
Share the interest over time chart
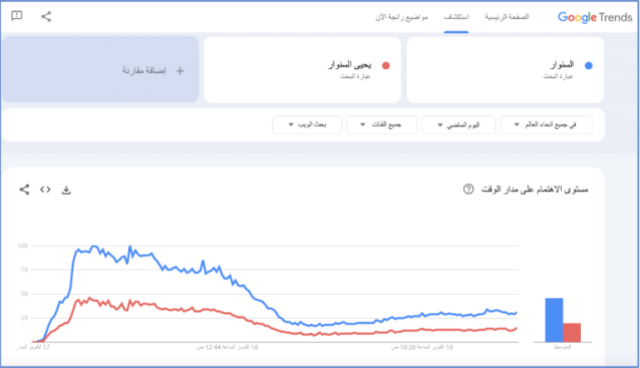(24, 189)
